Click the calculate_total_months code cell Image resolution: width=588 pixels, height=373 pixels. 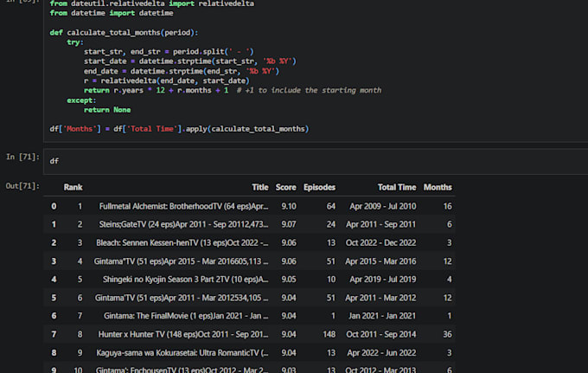click(316, 71)
